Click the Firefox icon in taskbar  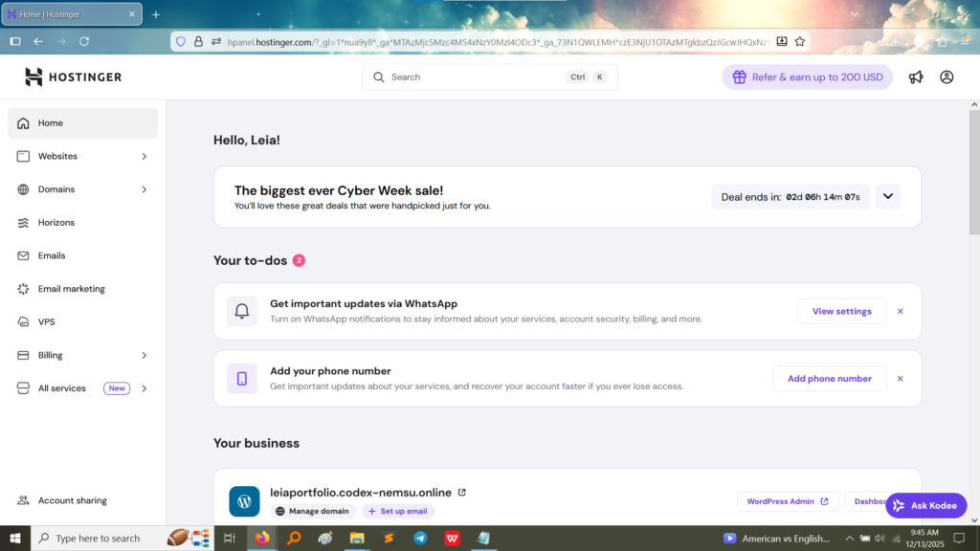point(262,539)
